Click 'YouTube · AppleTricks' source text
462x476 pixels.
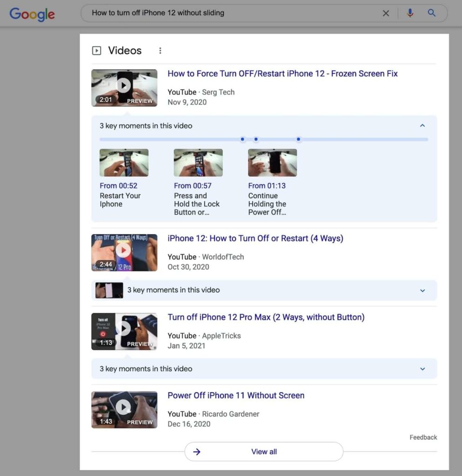[204, 336]
